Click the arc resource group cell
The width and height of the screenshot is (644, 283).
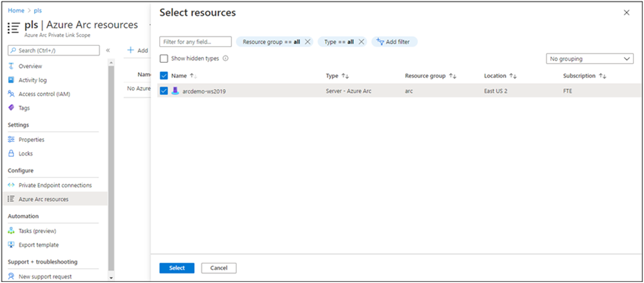[x=409, y=91]
